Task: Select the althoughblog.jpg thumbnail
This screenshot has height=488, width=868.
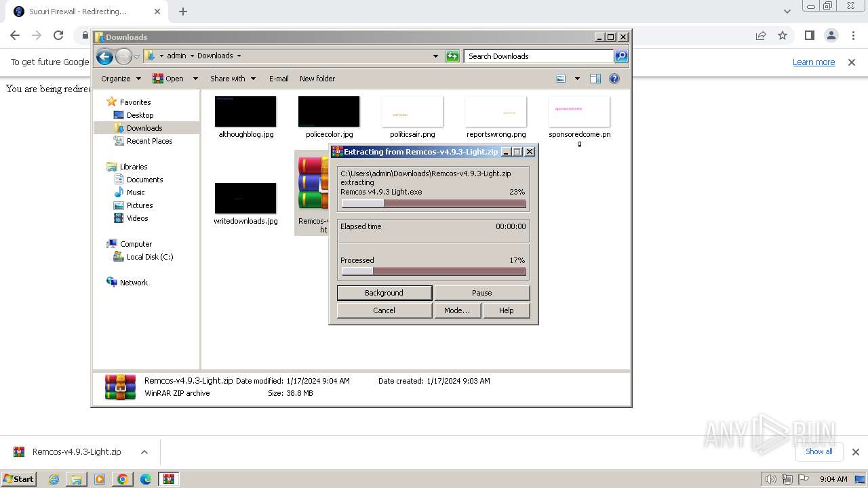Action: point(245,112)
